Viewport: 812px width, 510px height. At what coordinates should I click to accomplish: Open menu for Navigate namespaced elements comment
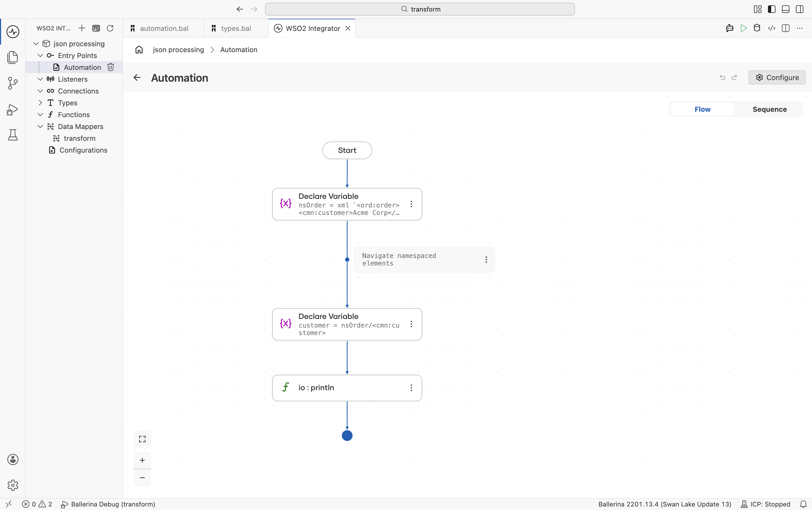[486, 259]
